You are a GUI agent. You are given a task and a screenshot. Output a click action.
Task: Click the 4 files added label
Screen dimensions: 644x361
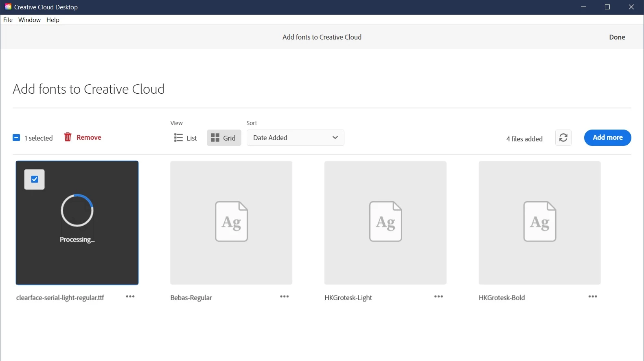[524, 139]
